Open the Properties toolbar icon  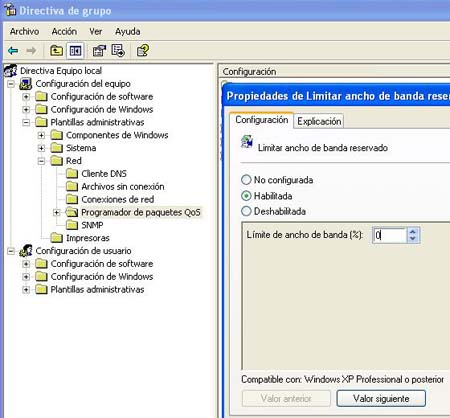click(99, 51)
